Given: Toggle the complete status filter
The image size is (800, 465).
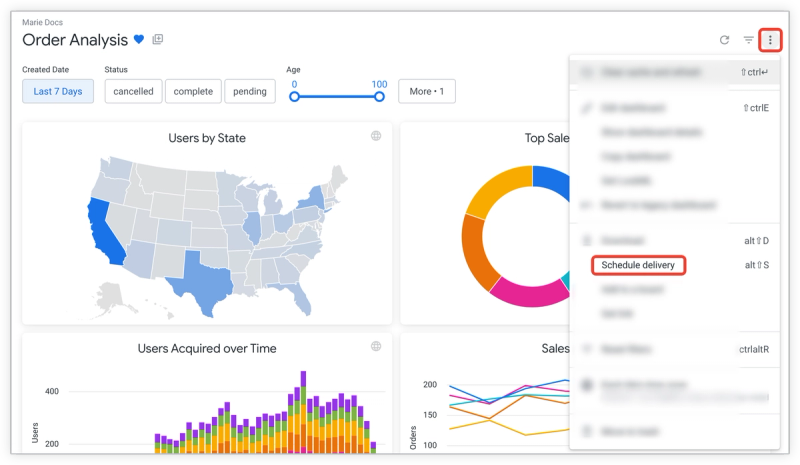Looking at the screenshot, I should 193,91.
